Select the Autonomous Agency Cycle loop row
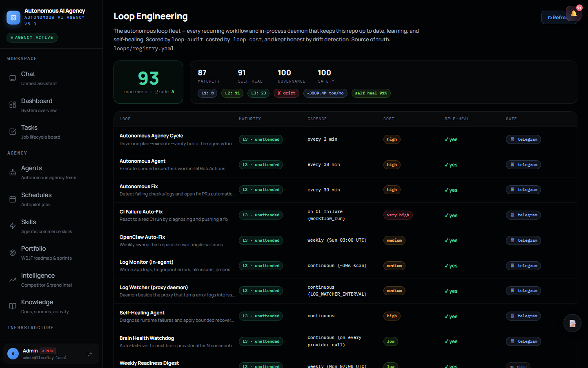Viewport: 588px width, 368px height. click(345, 139)
